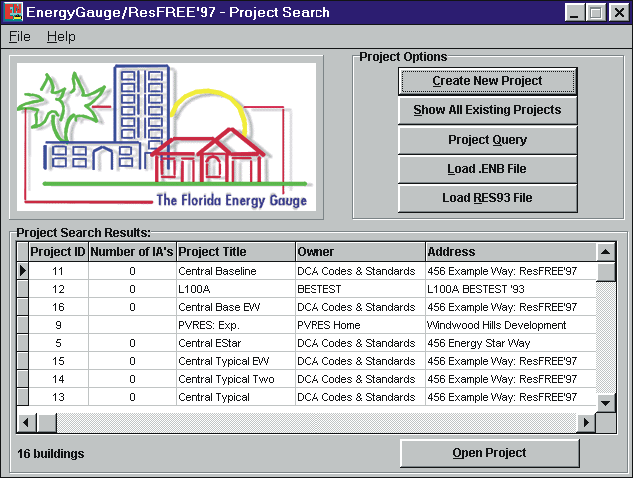The image size is (633, 478).
Task: Click row selector for Central Base EW row
Action: pos(23,307)
